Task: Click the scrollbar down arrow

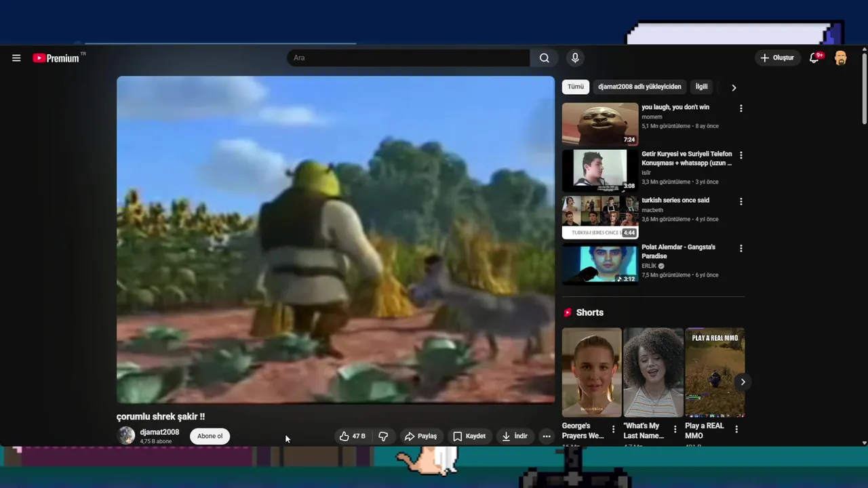Action: pos(864,443)
